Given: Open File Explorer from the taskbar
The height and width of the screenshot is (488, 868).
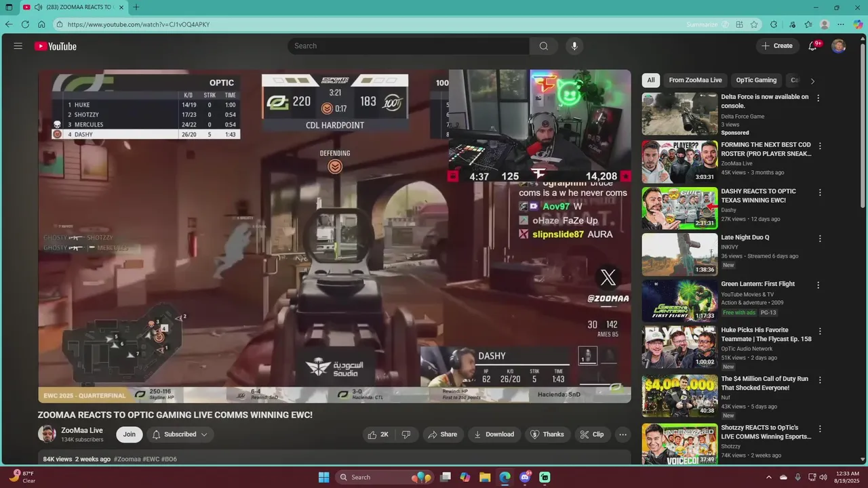Looking at the screenshot, I should click(x=485, y=477).
